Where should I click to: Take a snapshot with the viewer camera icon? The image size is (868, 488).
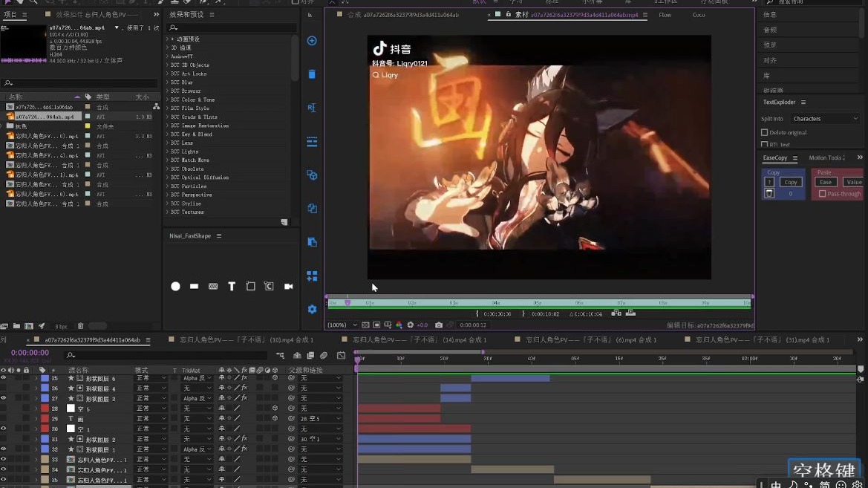coord(438,325)
